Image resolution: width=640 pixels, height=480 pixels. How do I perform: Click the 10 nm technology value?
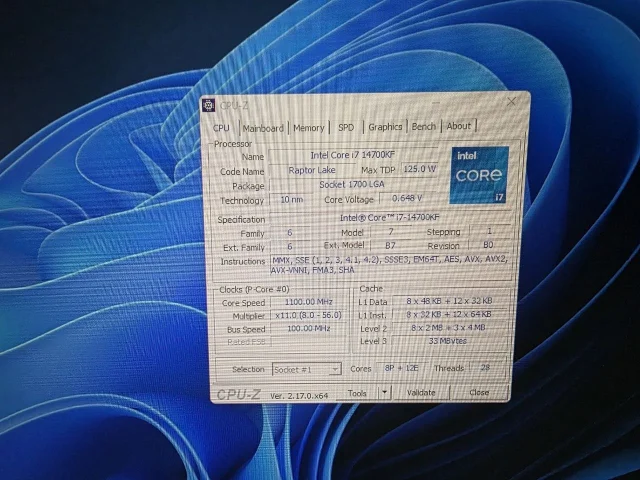coord(291,200)
